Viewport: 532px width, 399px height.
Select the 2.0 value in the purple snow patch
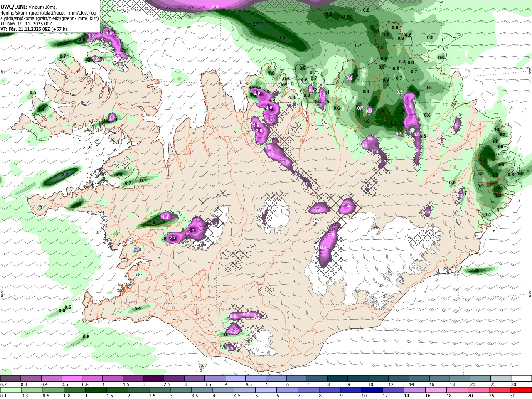(x=259, y=131)
